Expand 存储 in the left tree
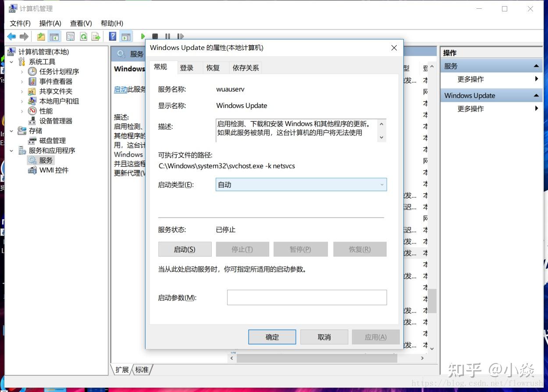Viewport: 548px width, 392px height. tap(12, 131)
